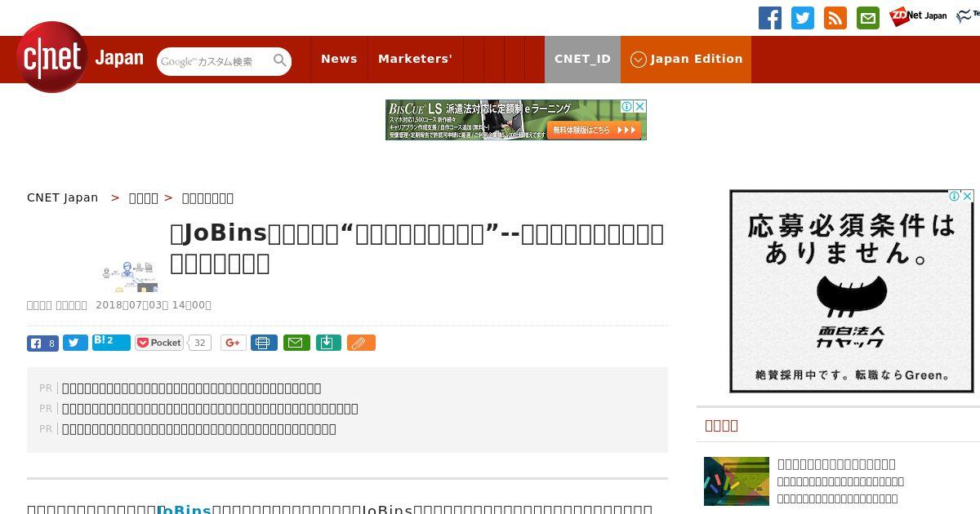Viewport: 980px width, 514px height.
Task: Open the Green/Kayac sidebar advertisement
Action: (852, 291)
